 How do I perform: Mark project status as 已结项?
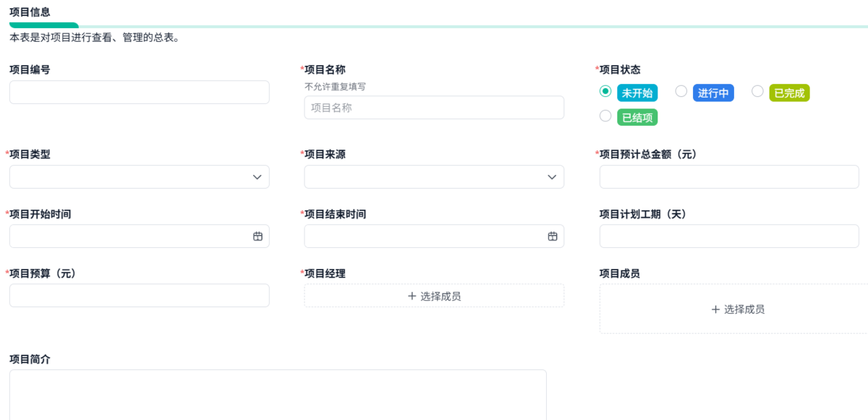(x=605, y=116)
